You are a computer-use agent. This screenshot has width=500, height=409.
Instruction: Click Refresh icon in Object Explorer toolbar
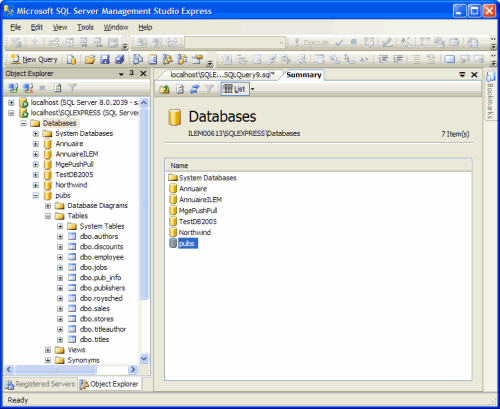[x=57, y=88]
